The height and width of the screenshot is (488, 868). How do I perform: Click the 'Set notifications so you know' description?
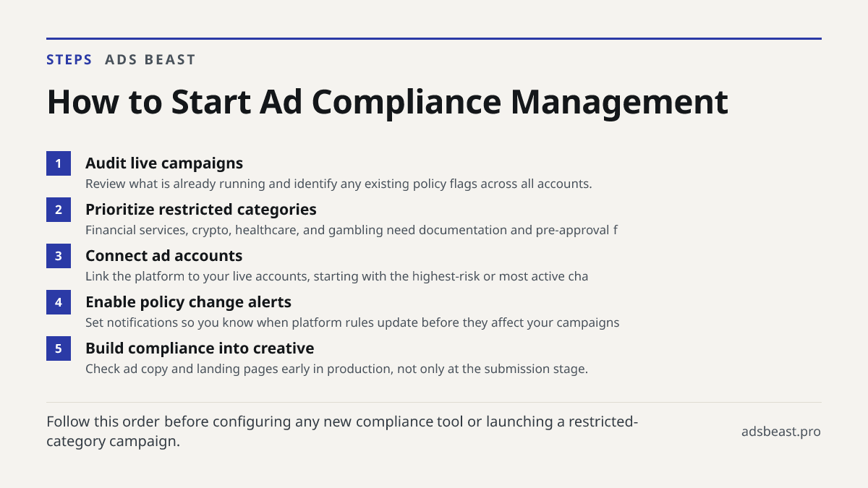pos(352,322)
